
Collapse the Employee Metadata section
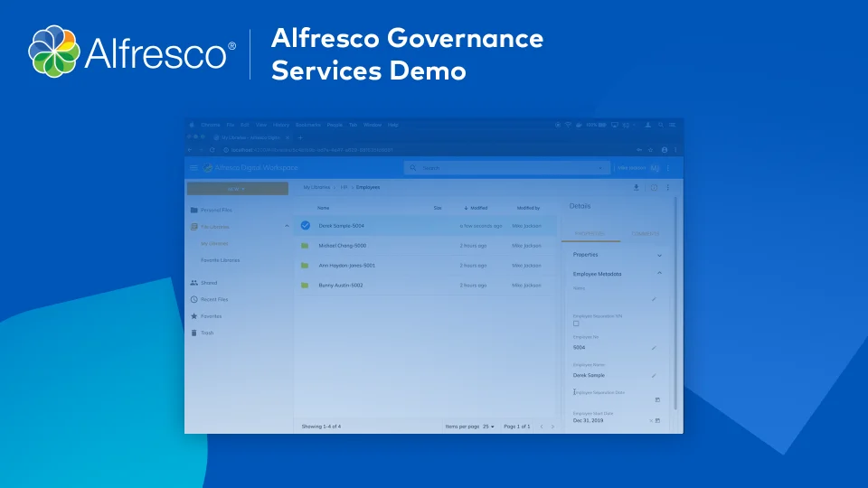click(659, 273)
